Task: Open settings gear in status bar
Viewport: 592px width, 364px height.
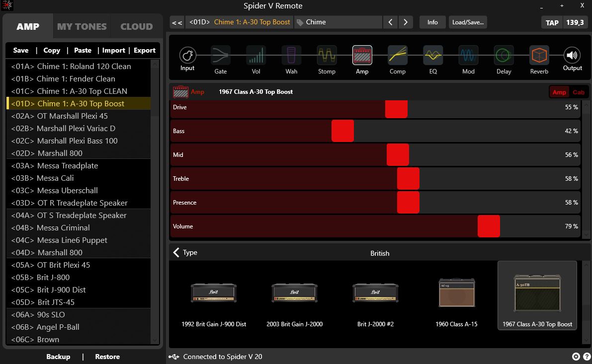Action: point(576,357)
